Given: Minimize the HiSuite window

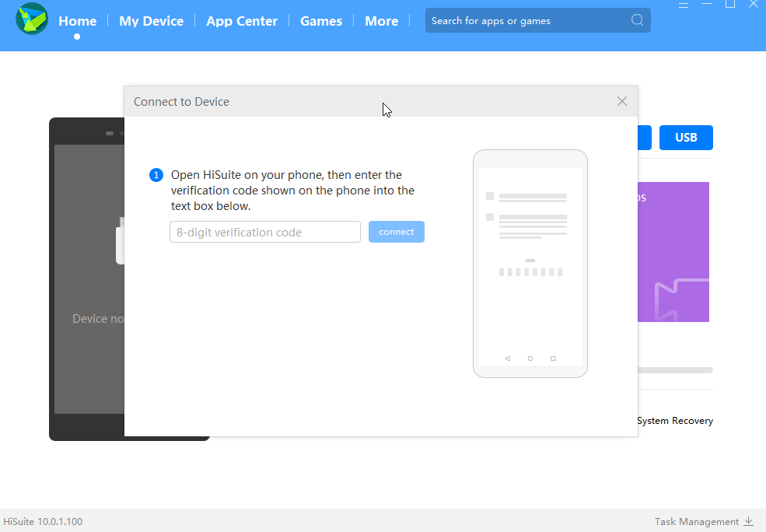Looking at the screenshot, I should (x=706, y=4).
